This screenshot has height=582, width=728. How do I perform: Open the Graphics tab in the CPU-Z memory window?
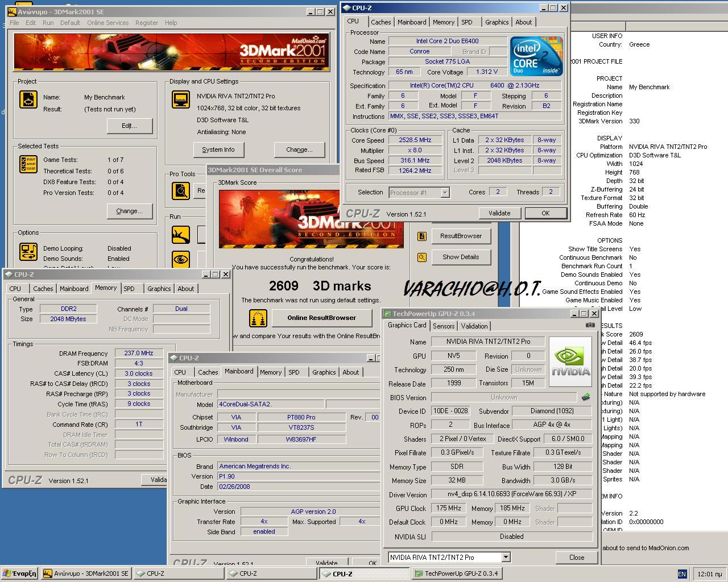(x=159, y=289)
